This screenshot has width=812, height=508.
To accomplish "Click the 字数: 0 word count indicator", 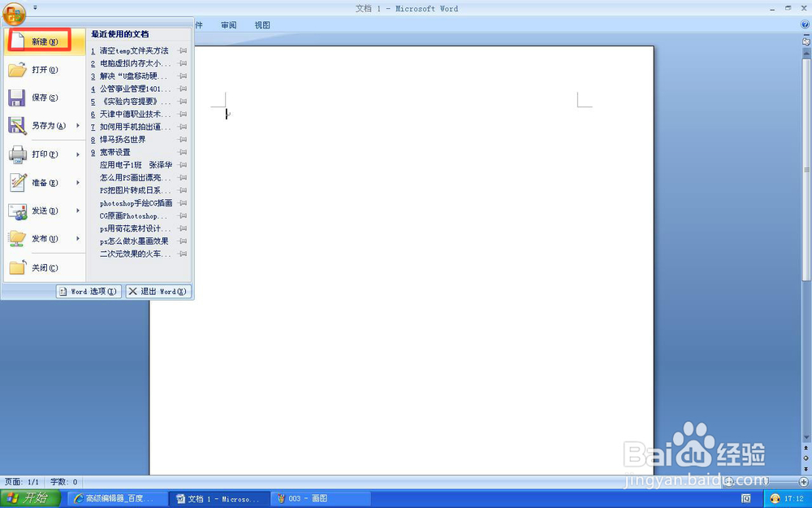I will pos(63,482).
